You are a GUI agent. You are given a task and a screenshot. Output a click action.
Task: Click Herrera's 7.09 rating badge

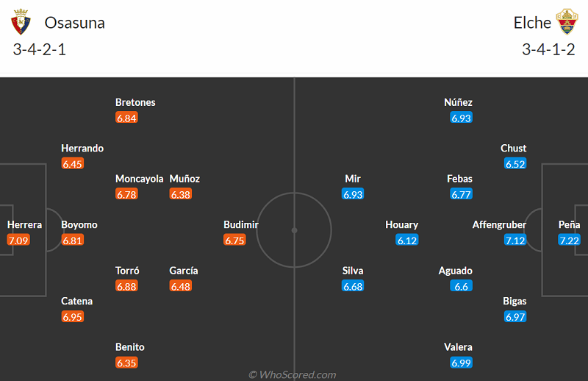[x=18, y=241]
